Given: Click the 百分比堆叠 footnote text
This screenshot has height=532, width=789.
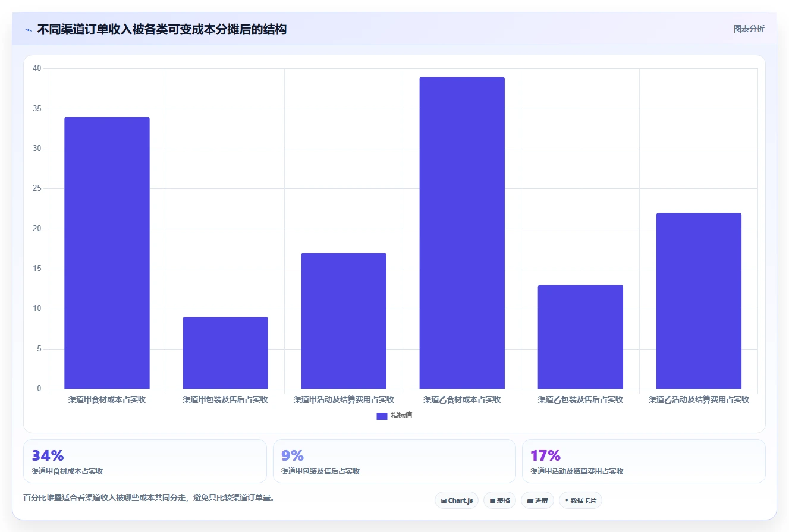Looking at the screenshot, I should pos(149,498).
